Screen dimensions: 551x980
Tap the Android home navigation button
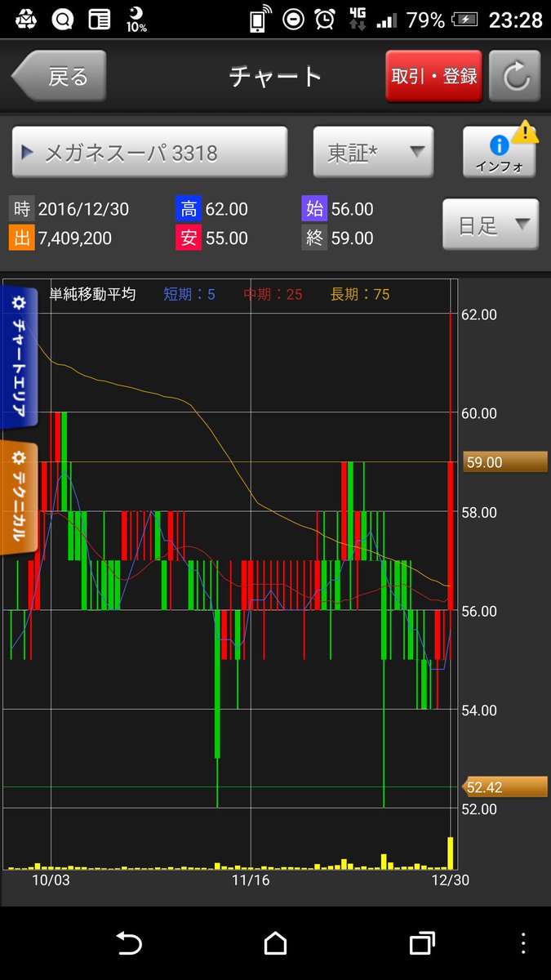pos(275,943)
